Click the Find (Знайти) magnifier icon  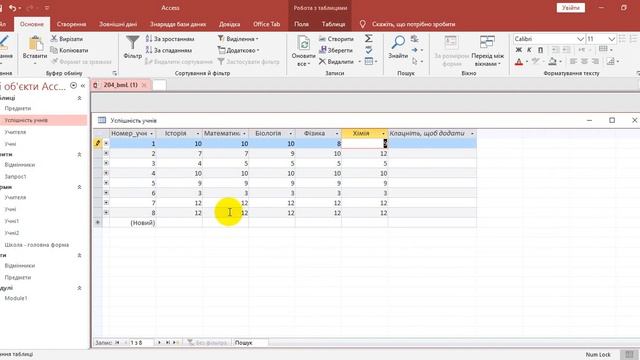point(398,42)
